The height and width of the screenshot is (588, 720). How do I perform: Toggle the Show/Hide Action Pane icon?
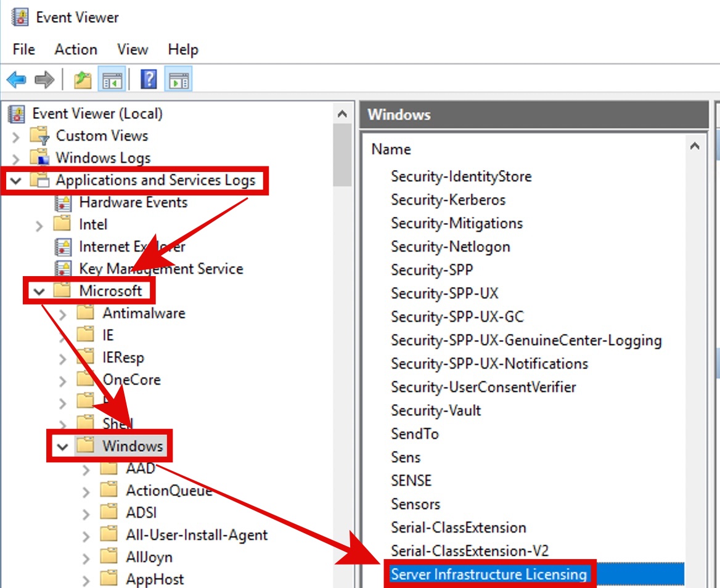pyautogui.click(x=179, y=80)
